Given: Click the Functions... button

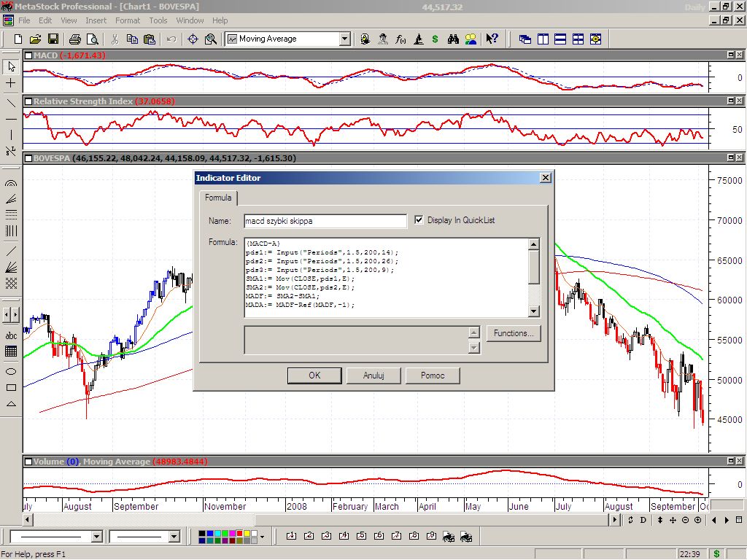Looking at the screenshot, I should click(x=514, y=333).
